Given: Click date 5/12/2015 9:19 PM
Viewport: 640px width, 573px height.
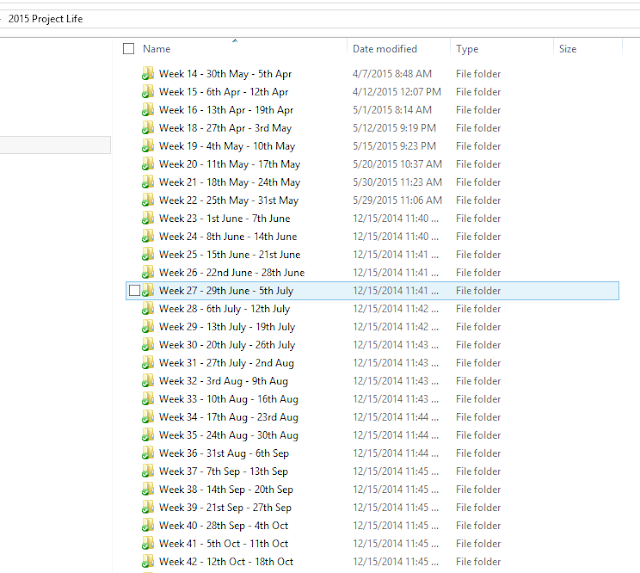Looking at the screenshot, I should (394, 128).
